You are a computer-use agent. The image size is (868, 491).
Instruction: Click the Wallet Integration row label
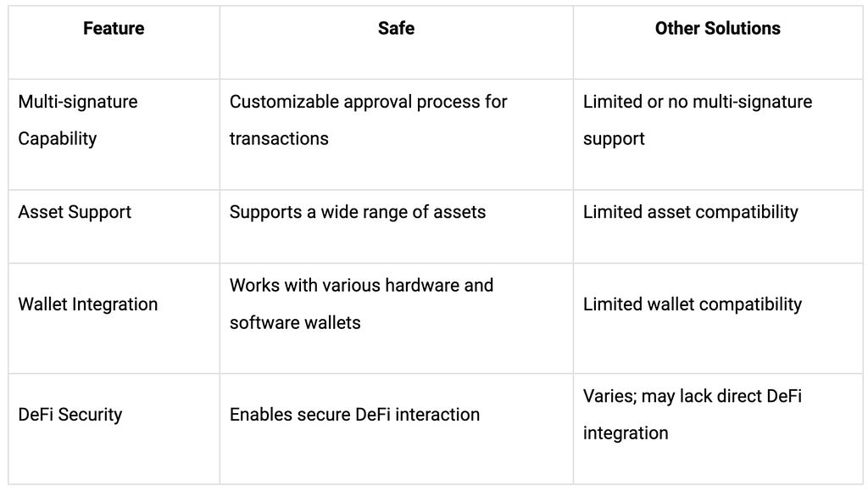pyautogui.click(x=88, y=304)
